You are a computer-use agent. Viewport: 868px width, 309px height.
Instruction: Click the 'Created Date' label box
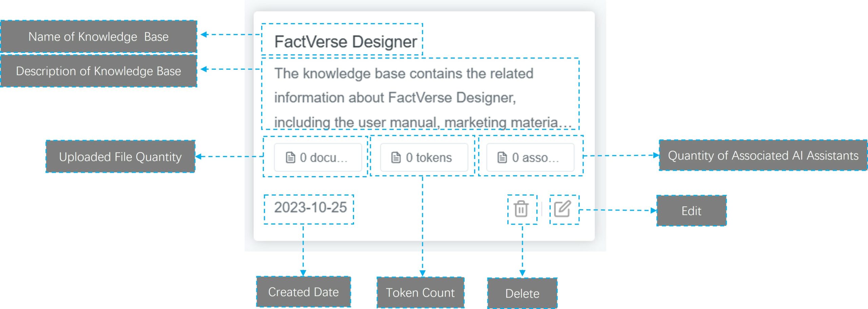[303, 292]
